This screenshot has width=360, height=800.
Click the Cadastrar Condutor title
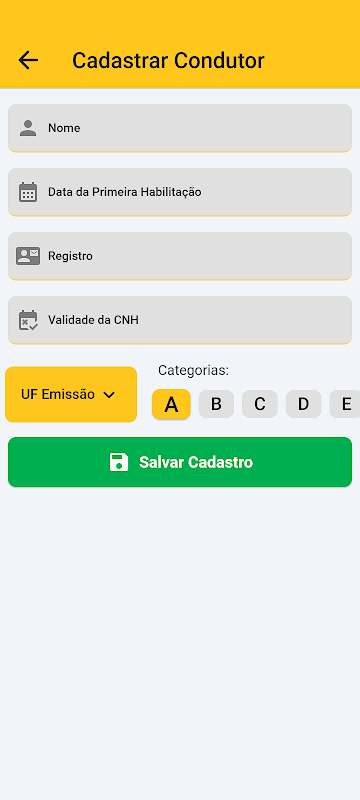[168, 60]
